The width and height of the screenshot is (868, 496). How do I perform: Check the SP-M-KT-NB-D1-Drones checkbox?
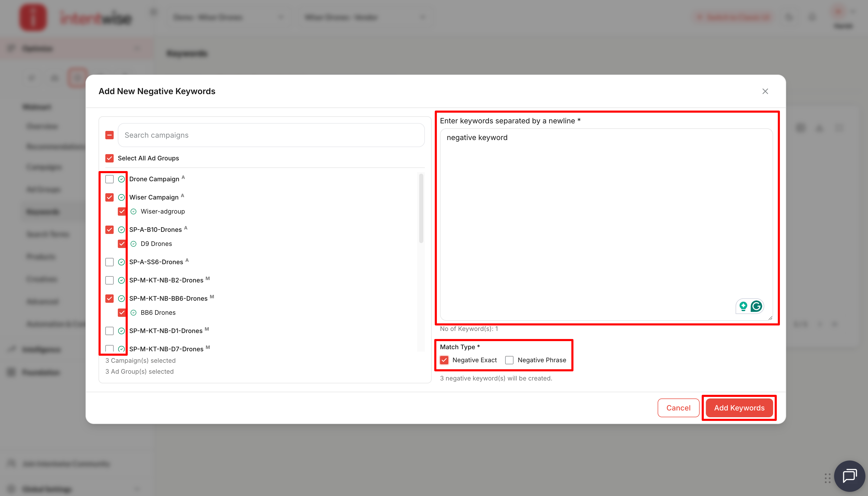[x=109, y=331]
